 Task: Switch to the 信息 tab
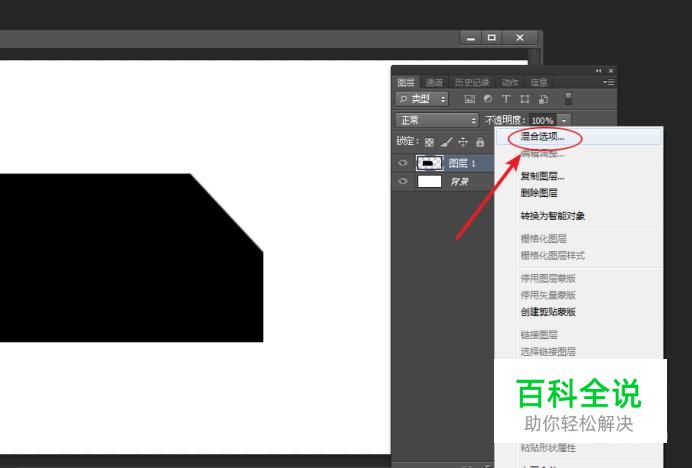[539, 83]
